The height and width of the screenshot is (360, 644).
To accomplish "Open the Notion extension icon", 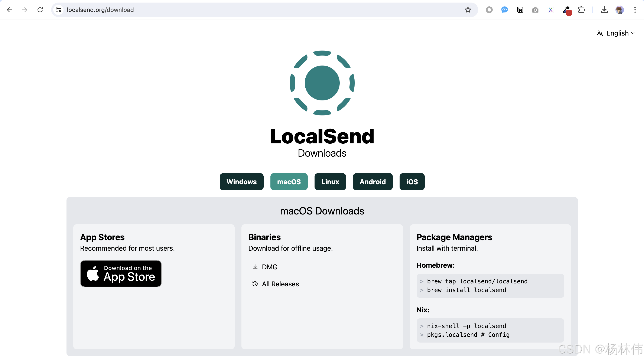I will 520,10.
